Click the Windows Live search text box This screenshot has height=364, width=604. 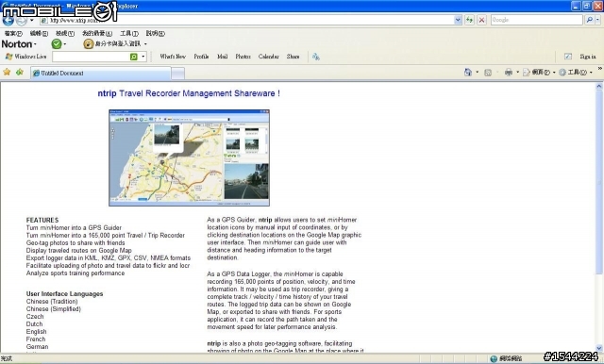pos(91,57)
